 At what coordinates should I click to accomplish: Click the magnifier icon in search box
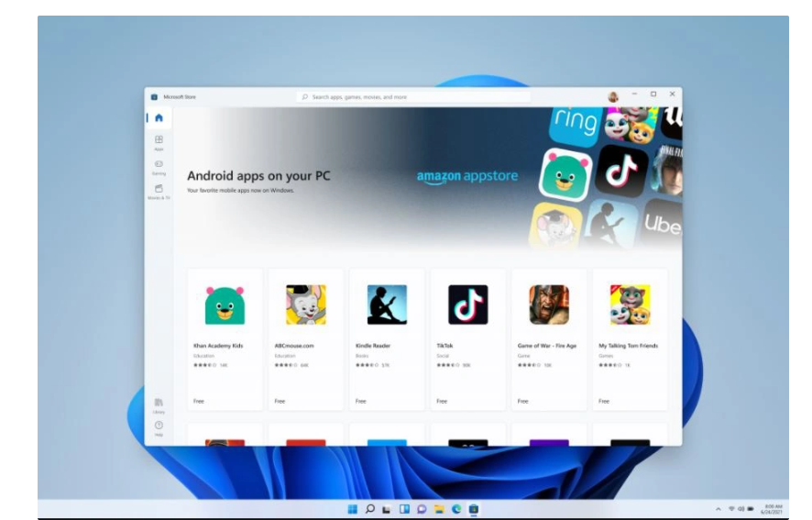tap(305, 97)
